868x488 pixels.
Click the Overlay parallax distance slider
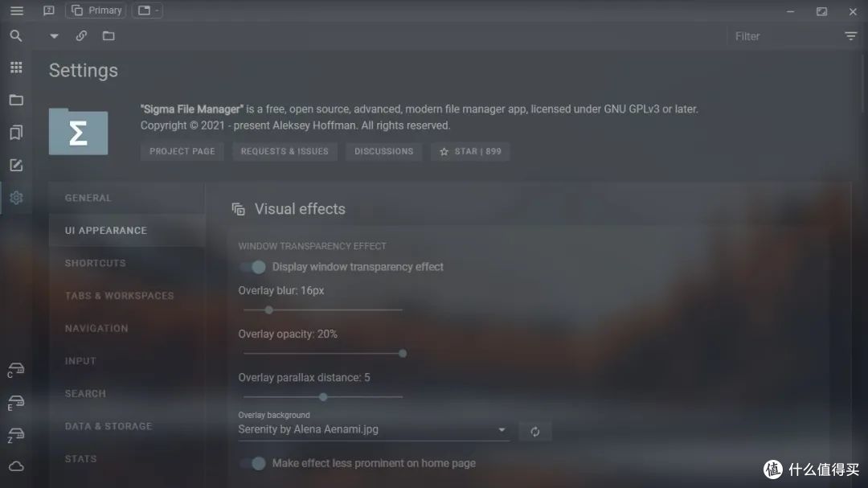pos(323,397)
